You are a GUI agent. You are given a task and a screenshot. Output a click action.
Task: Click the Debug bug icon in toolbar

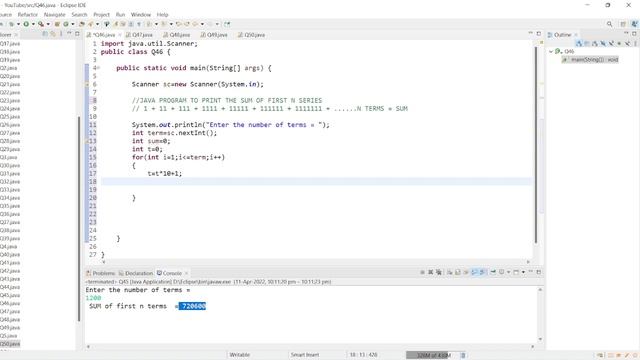pyautogui.click(x=11, y=24)
